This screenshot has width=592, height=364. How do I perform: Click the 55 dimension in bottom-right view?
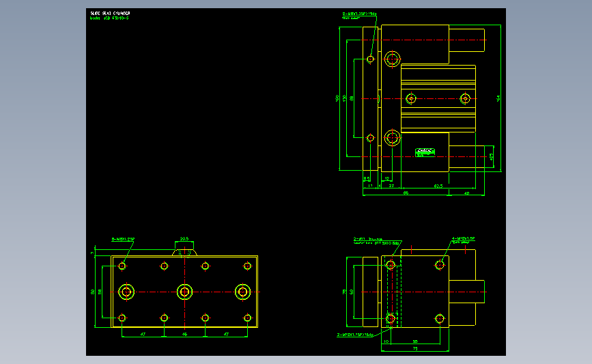415,341
